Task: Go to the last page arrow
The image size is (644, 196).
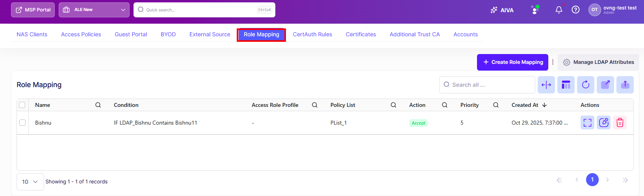Action: pos(625,180)
